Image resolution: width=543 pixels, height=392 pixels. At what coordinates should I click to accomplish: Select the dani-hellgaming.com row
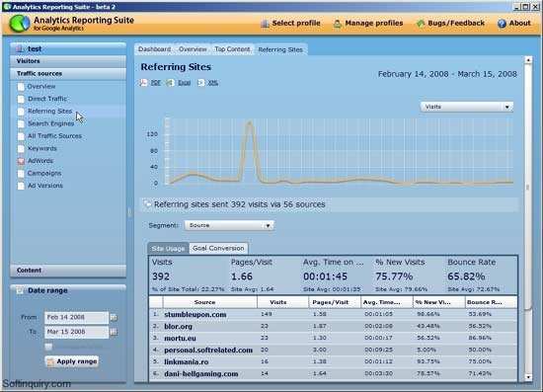click(x=333, y=374)
